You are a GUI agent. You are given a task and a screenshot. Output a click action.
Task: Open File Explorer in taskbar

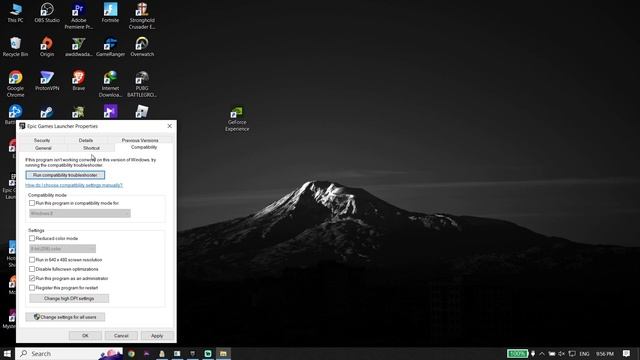(223, 353)
